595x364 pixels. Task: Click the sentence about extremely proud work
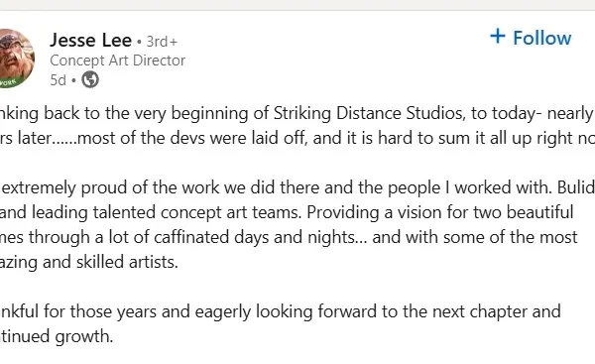coord(297,187)
